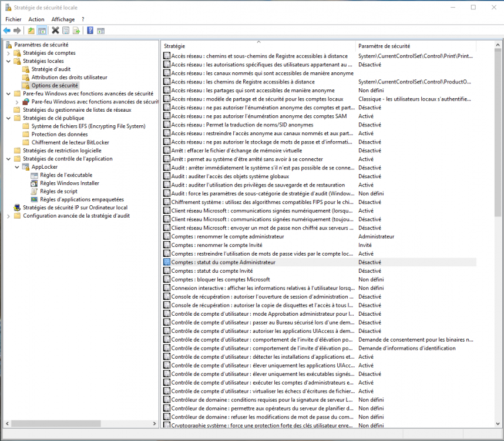This screenshot has width=504, height=441.
Task: Open Help via the blue question icon
Action: coord(90,31)
